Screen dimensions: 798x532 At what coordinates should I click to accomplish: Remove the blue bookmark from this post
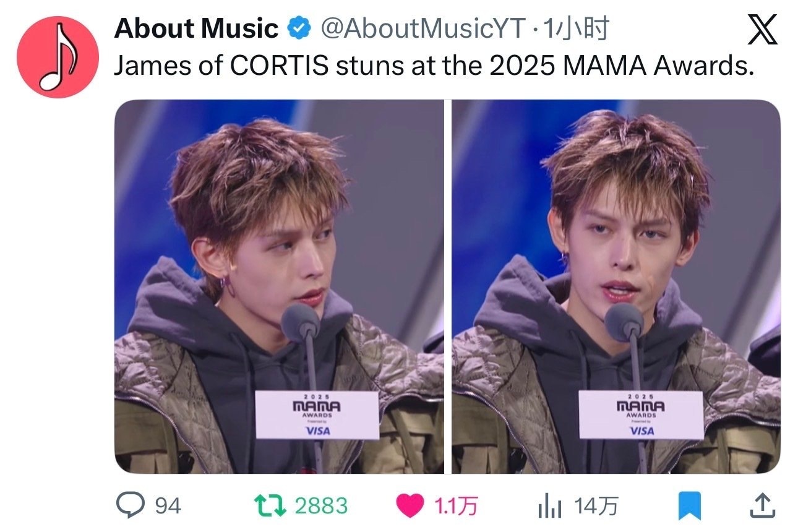[688, 506]
